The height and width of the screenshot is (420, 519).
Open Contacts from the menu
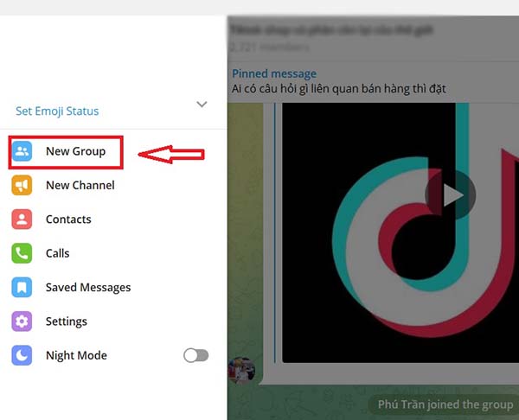[x=113, y=220]
